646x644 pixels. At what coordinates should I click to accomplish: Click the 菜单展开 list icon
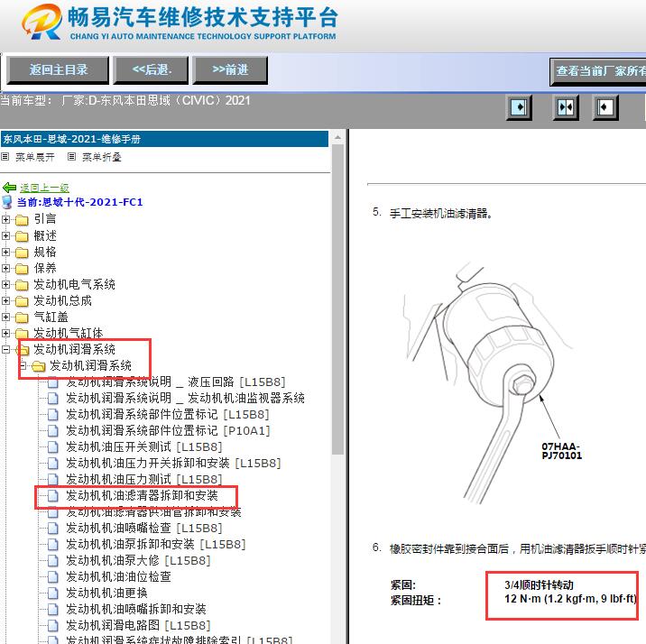[x=5, y=156]
